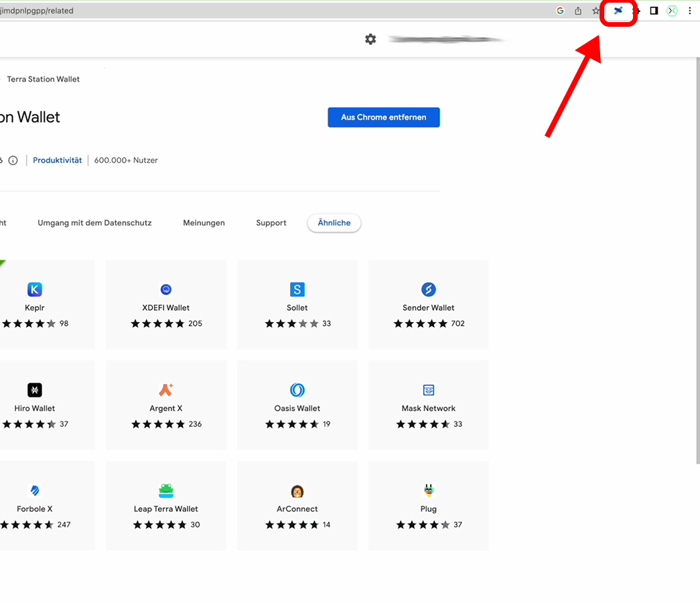This screenshot has width=700, height=603.
Task: Open Chrome three-dot menu
Action: point(690,11)
